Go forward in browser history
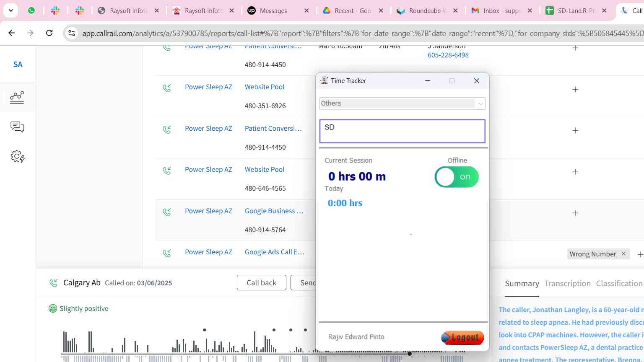Viewport: 644px width, 362px height. pos(30,33)
